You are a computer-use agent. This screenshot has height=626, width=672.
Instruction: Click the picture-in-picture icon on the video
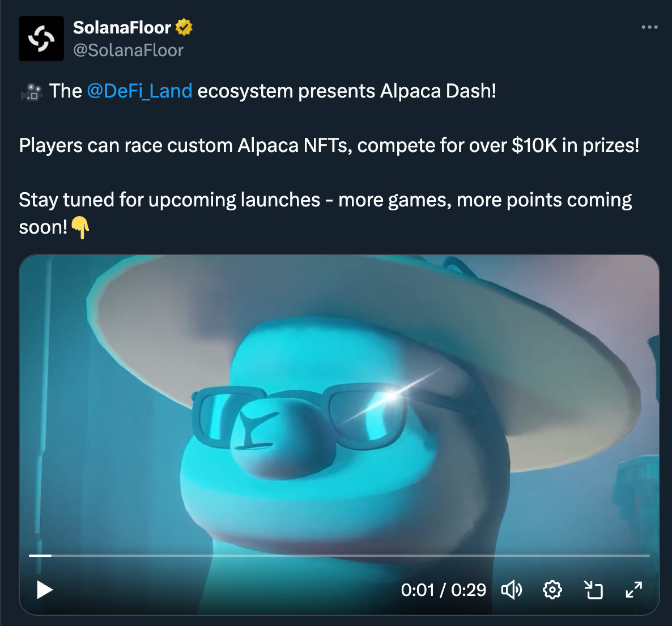594,590
